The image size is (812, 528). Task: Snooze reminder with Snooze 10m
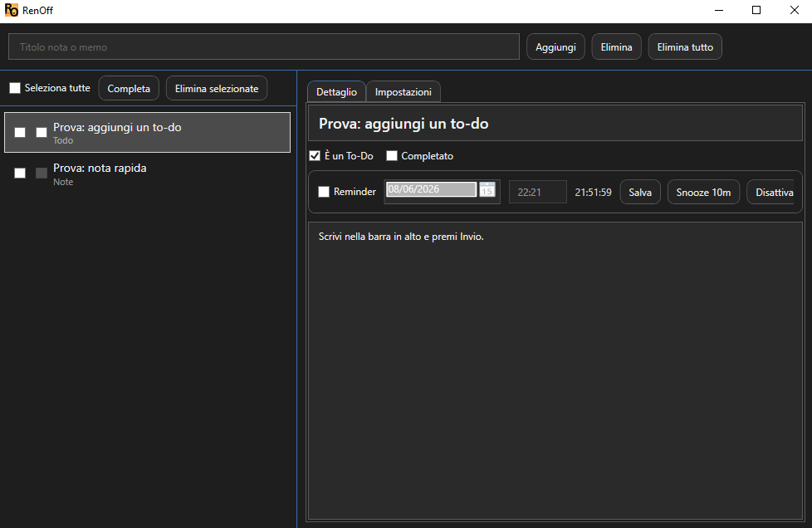703,192
